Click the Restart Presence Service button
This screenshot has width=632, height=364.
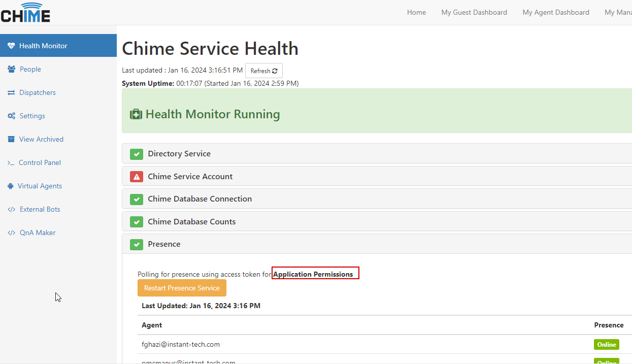[182, 288]
